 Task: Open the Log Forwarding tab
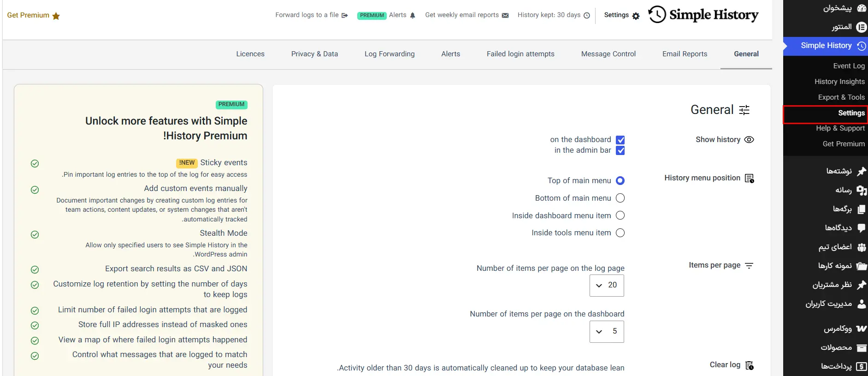point(390,54)
